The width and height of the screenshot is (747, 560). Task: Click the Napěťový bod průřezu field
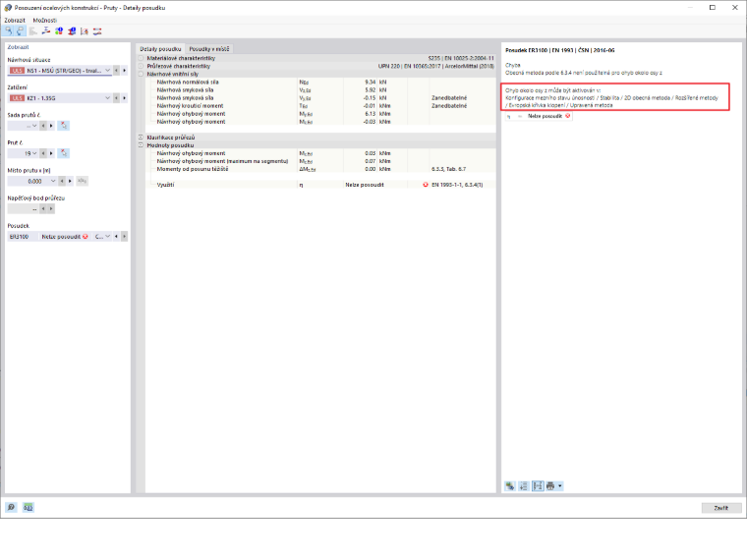pyautogui.click(x=23, y=209)
